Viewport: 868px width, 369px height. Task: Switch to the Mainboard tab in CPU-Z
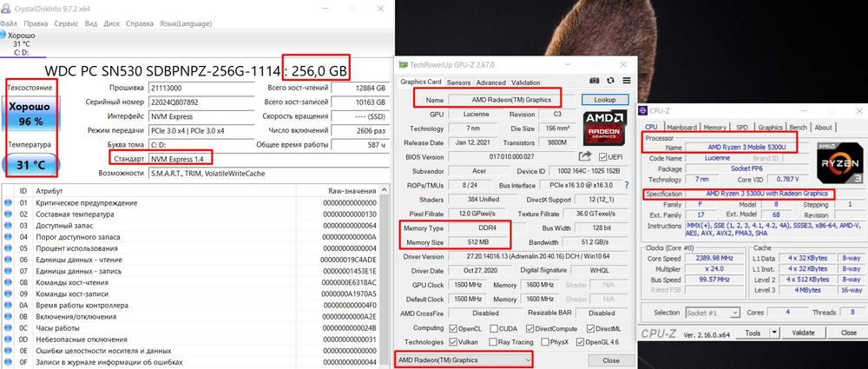click(681, 128)
